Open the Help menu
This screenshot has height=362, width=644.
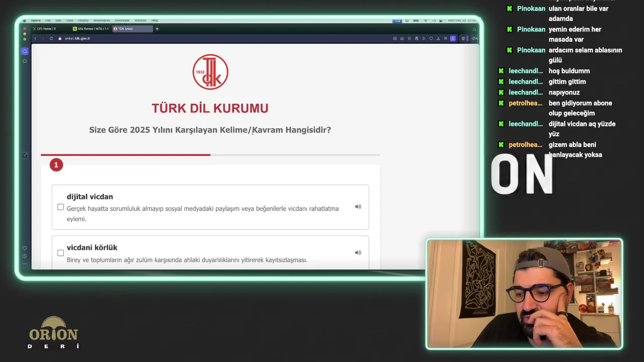(155, 20)
